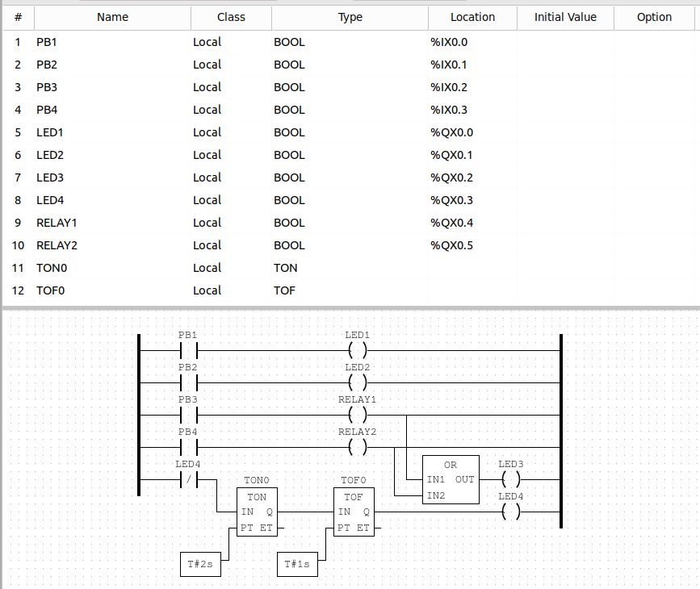Select the OR function block

[451, 479]
